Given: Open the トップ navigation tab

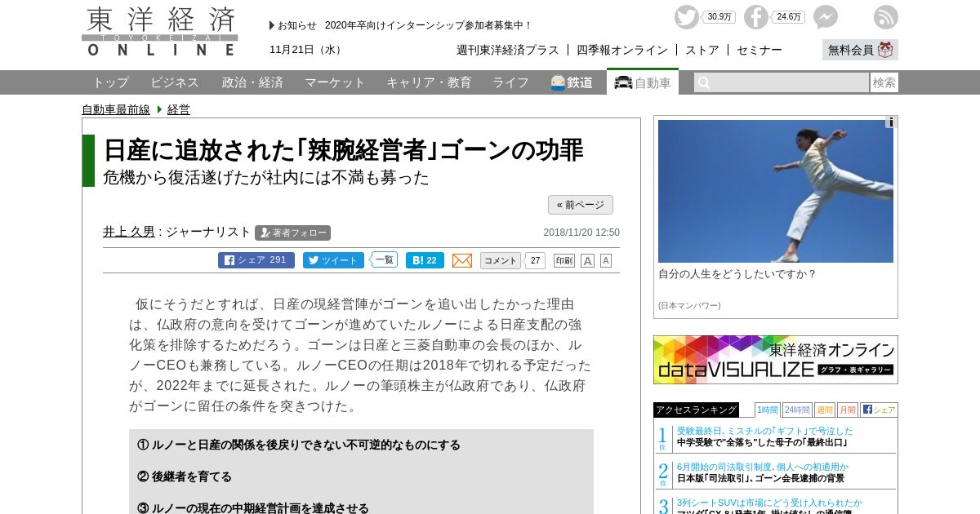Looking at the screenshot, I should [x=110, y=82].
